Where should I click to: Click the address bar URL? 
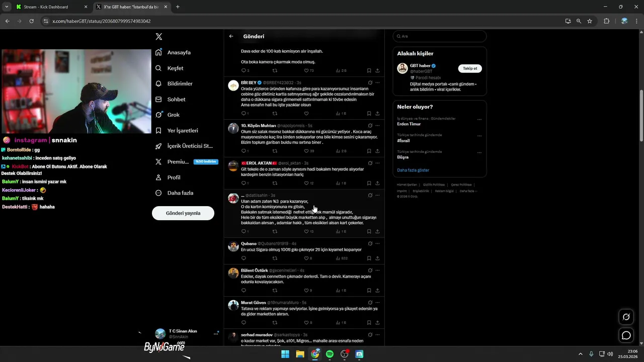pos(102,21)
